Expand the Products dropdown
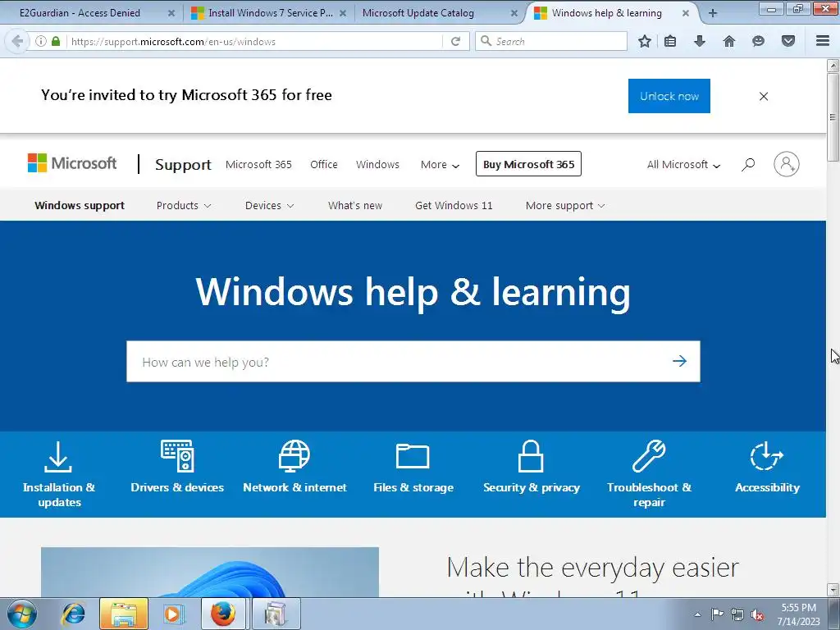Screen dimensions: 840x630 (x=183, y=206)
